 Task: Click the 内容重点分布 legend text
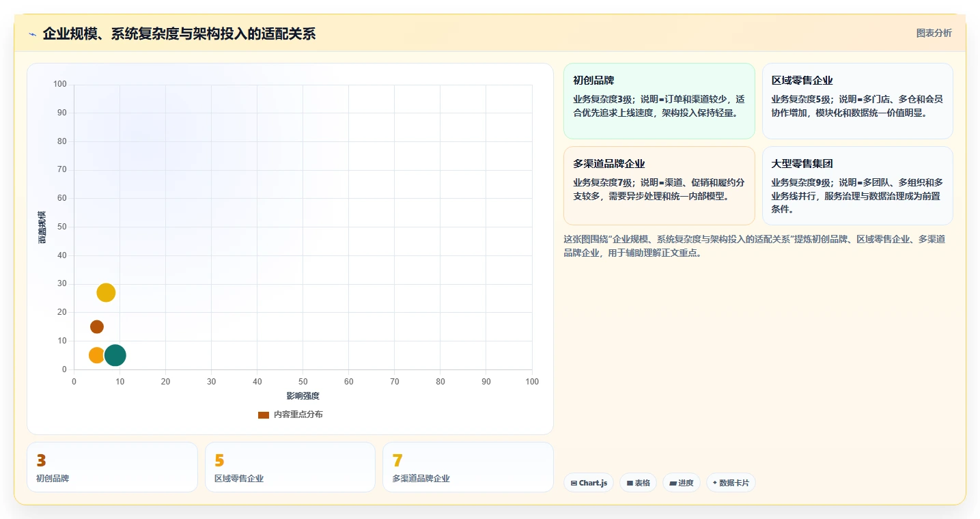pyautogui.click(x=298, y=415)
